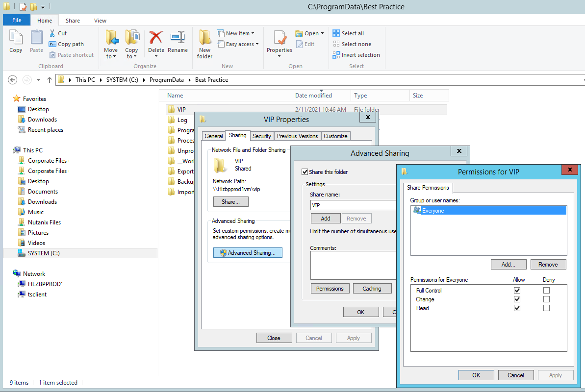Viewport: 585px width, 392px height.
Task: Expand the This PC breadcrumb arrow
Action: pyautogui.click(x=101, y=80)
